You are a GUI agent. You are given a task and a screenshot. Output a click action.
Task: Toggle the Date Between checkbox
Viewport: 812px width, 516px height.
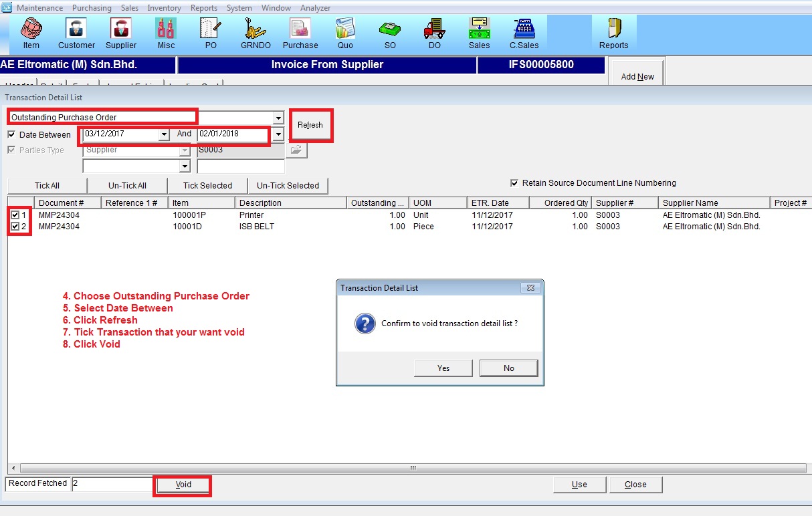[11, 134]
